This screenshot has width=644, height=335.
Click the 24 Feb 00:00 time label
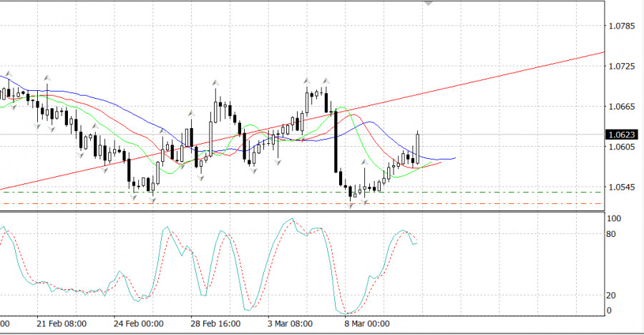click(x=138, y=324)
